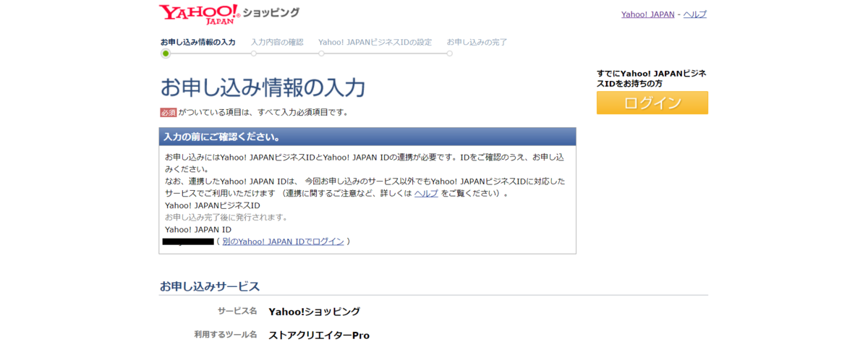Click the 入力の前にご確認ください。 header bar
Screen dimensions: 868x355
(367, 137)
